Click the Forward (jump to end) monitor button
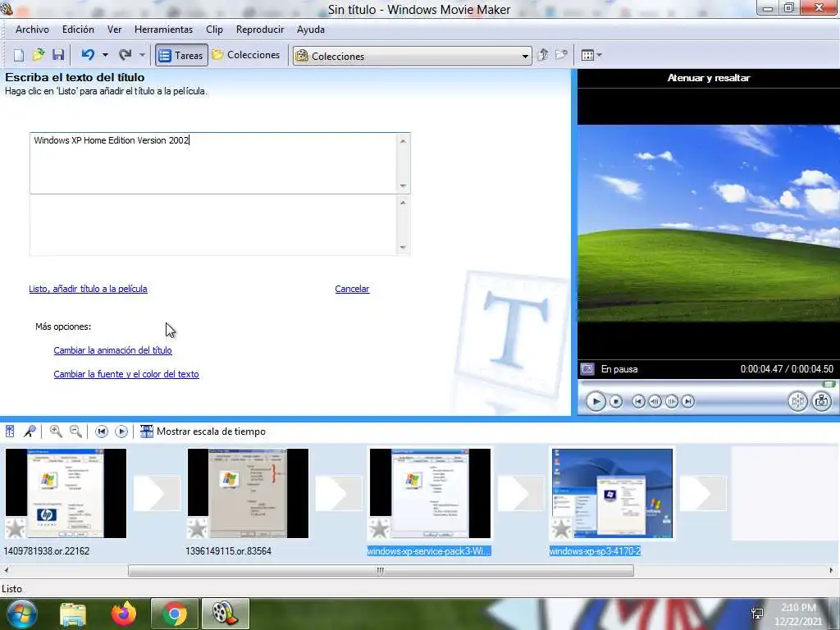 pos(688,401)
